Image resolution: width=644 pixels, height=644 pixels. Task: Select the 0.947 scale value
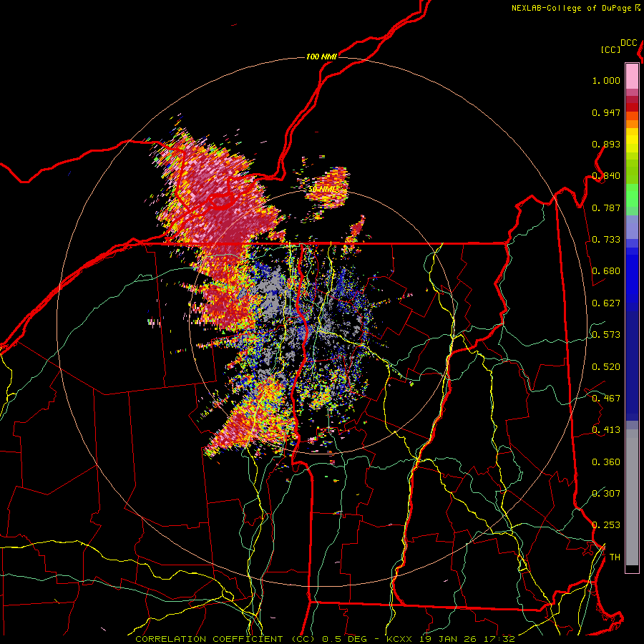tap(606, 112)
